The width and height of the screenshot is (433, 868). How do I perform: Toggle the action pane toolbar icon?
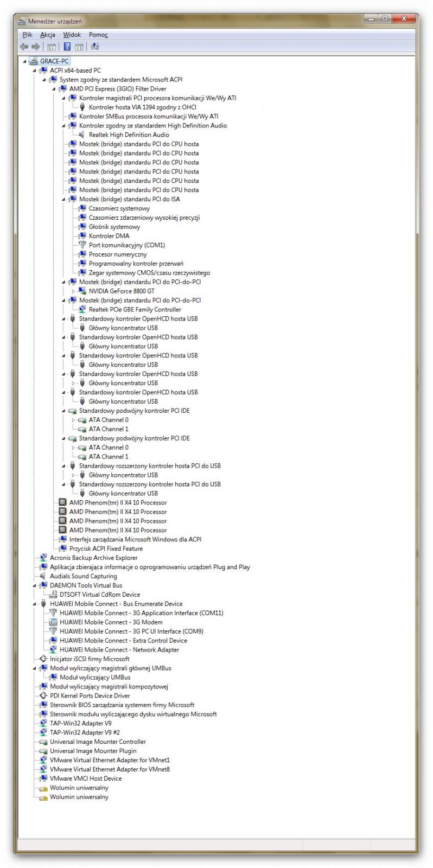[x=79, y=47]
